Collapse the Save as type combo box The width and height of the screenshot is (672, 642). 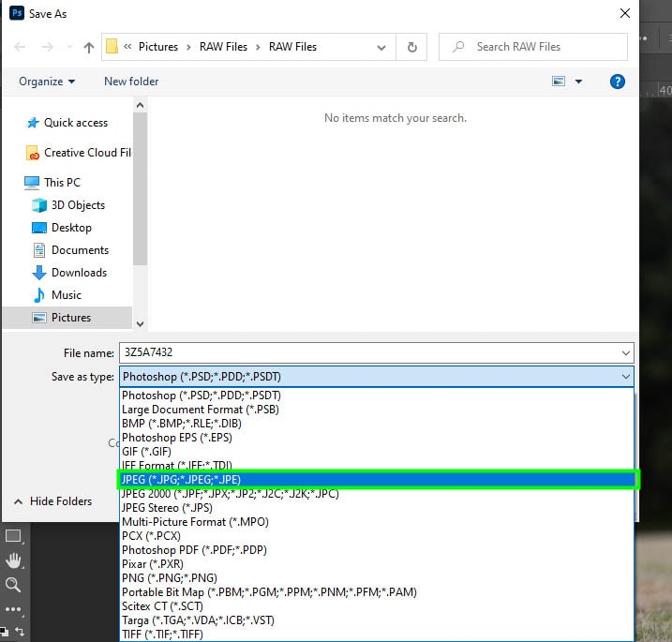(x=626, y=377)
